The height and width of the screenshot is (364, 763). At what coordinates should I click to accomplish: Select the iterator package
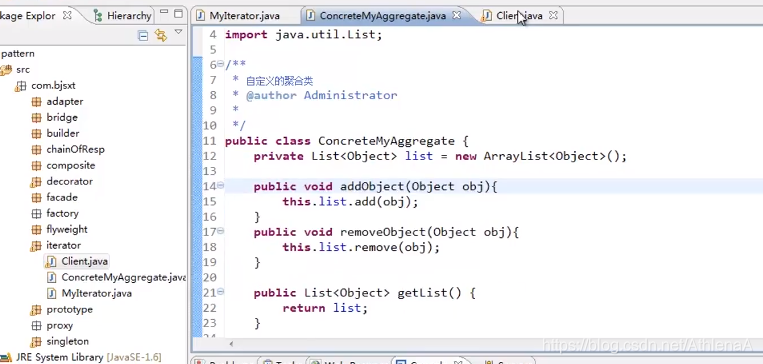tap(63, 245)
